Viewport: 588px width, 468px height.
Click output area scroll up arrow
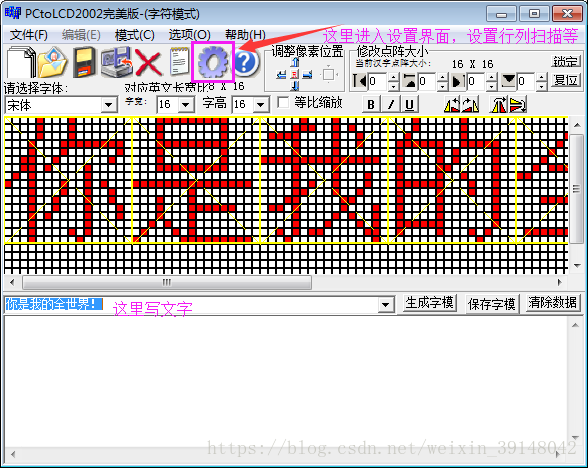pos(576,325)
